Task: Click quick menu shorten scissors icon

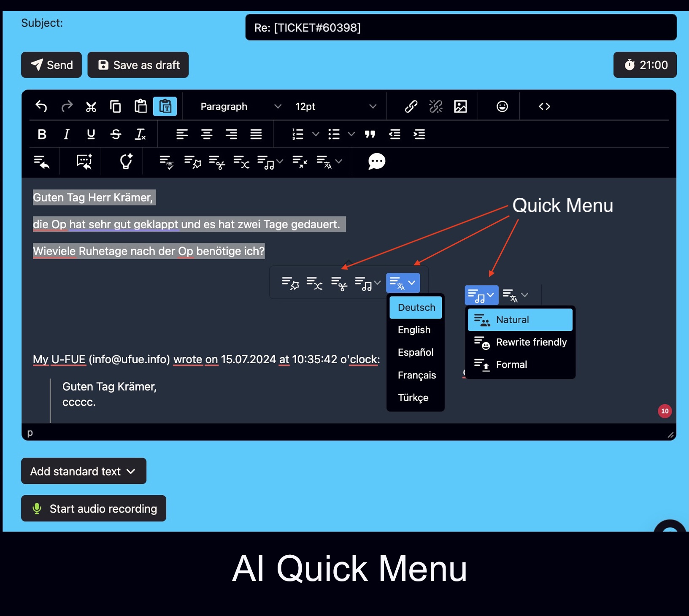Action: coord(339,283)
